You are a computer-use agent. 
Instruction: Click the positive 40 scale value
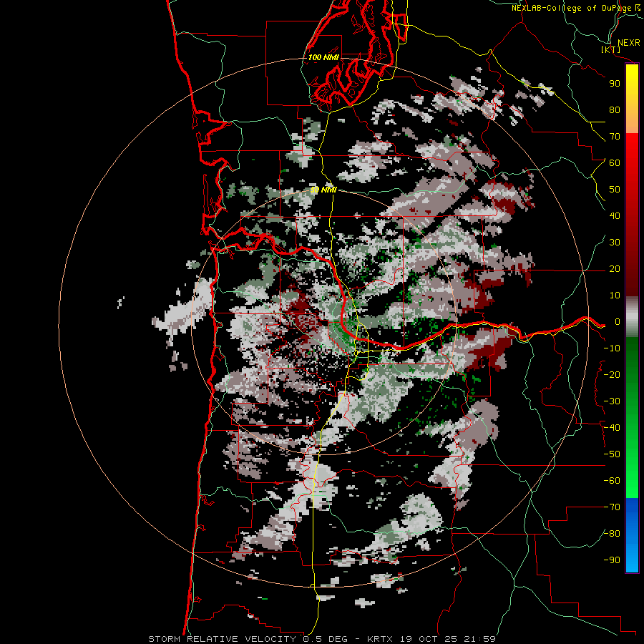click(615, 216)
